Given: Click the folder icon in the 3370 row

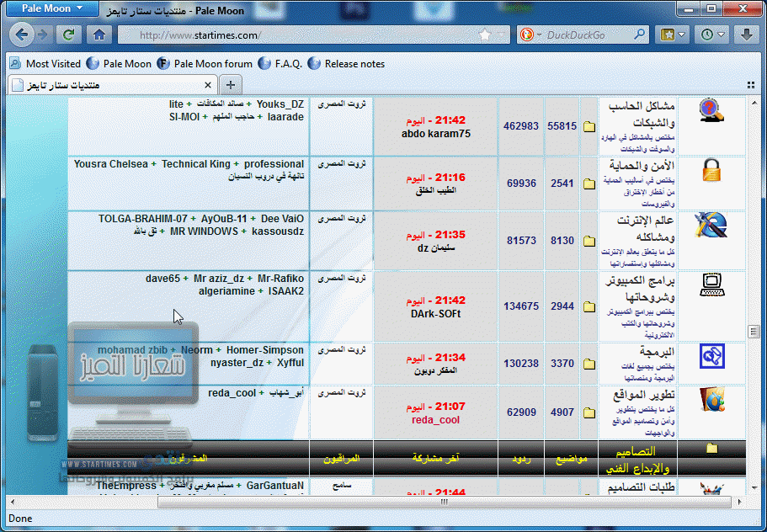Looking at the screenshot, I should pyautogui.click(x=589, y=364).
